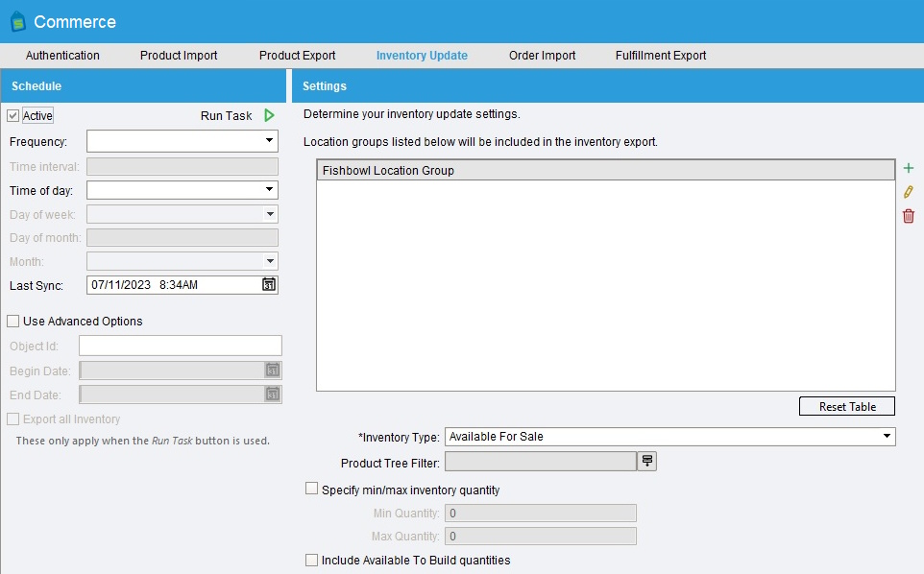Expand the Frequency dropdown
This screenshot has width=924, height=574.
pos(269,142)
